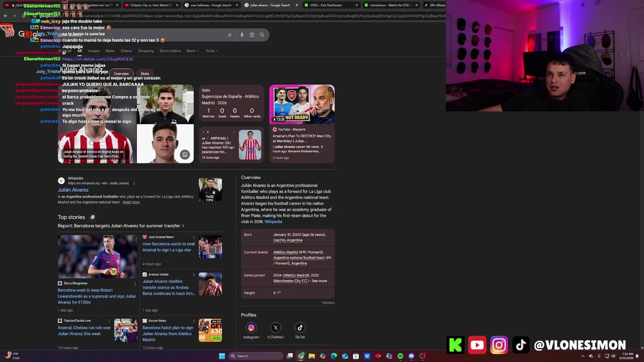Screen dimensions: 644x362
Task: Expand See more under Dates joined
Action: point(319,281)
